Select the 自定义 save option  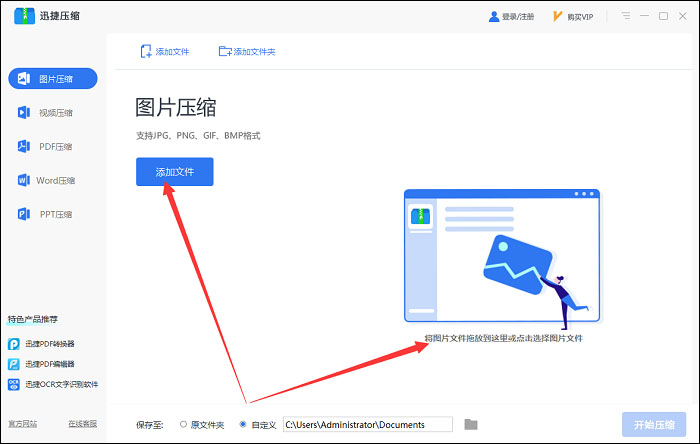[258, 425]
